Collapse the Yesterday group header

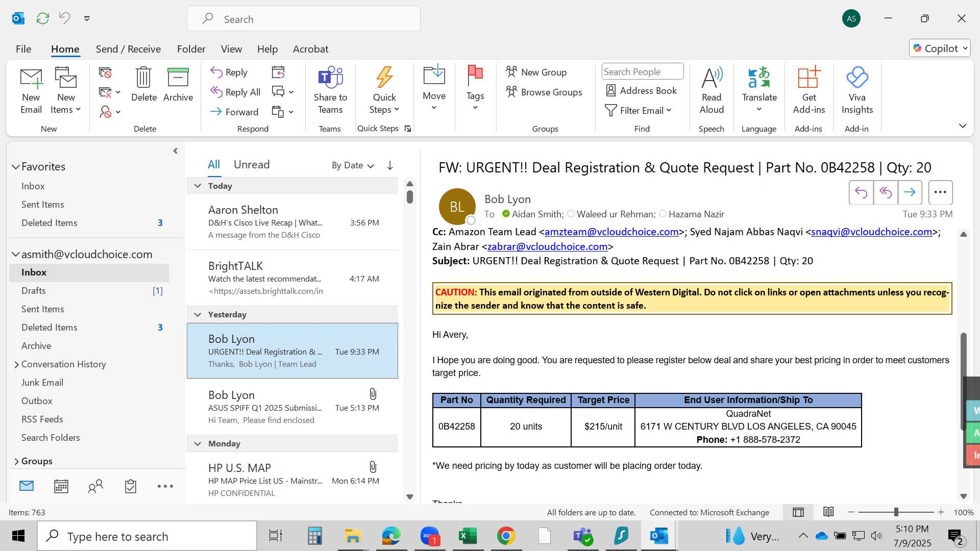click(x=198, y=314)
